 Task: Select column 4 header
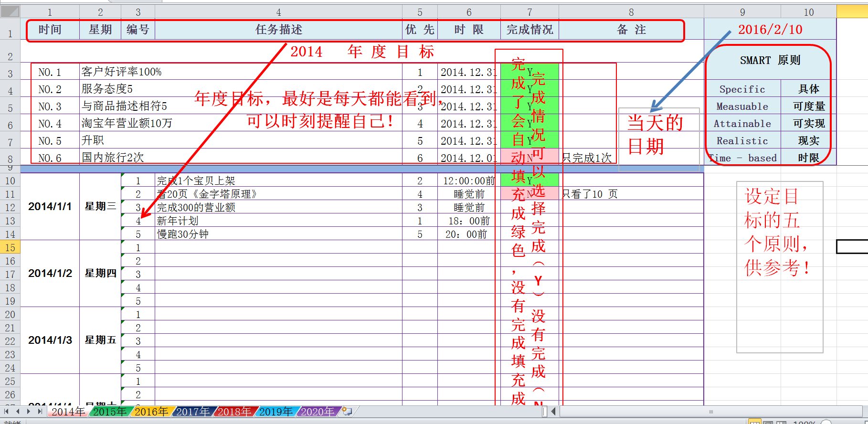tap(278, 12)
